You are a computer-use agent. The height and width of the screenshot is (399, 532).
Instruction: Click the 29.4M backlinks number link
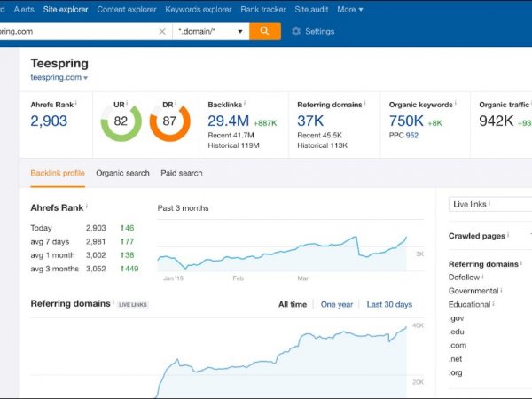point(228,121)
